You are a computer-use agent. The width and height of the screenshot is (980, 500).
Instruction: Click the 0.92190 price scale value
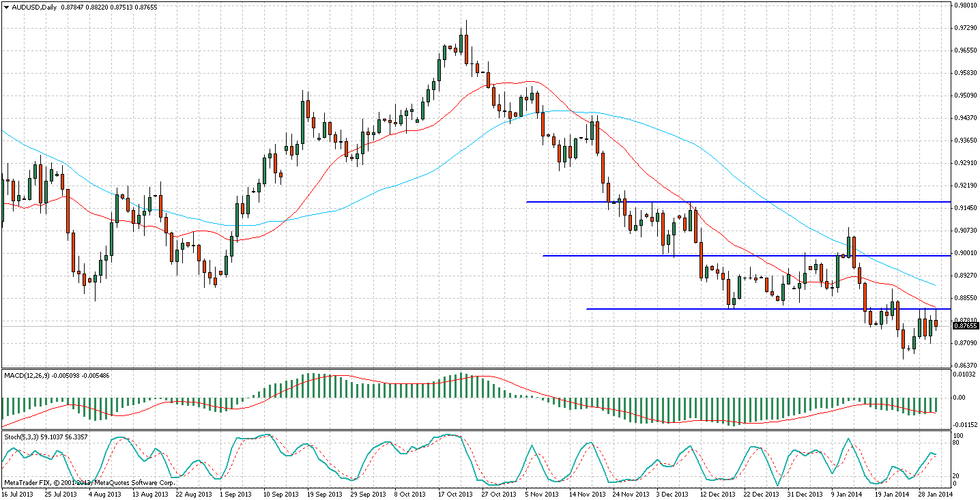coord(965,186)
